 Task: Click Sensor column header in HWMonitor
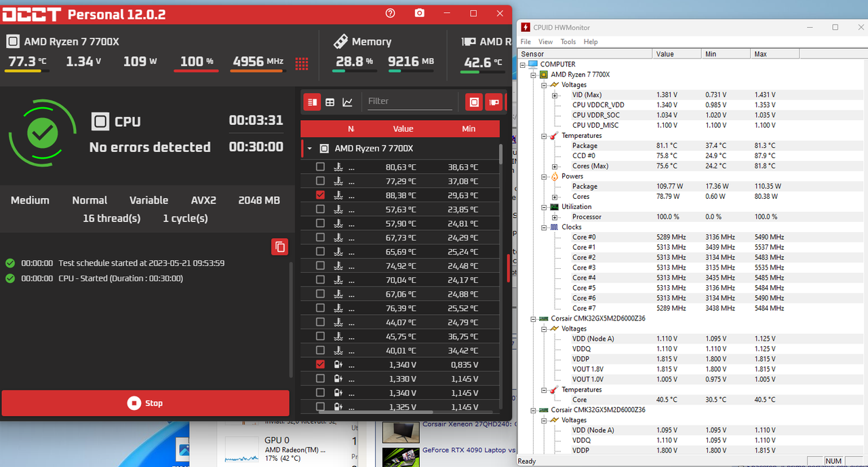585,54
